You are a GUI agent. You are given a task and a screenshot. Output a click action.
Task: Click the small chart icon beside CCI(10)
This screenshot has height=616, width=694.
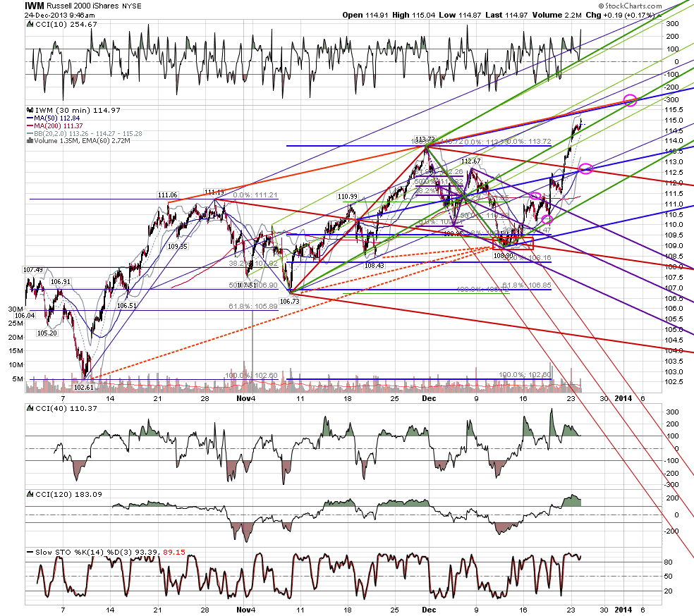coord(30,25)
